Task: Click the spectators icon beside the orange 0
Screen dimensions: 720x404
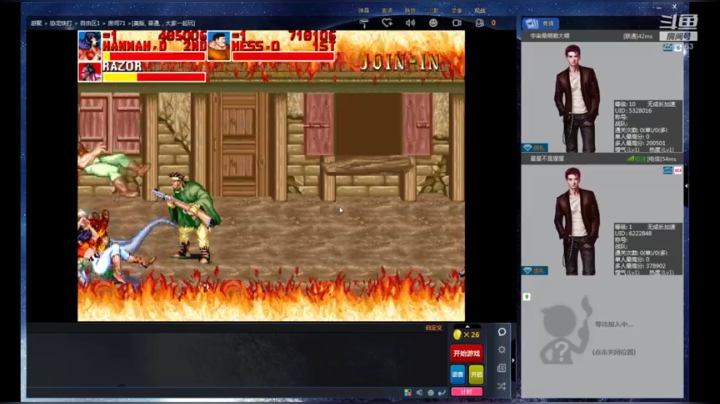Action: point(479,23)
